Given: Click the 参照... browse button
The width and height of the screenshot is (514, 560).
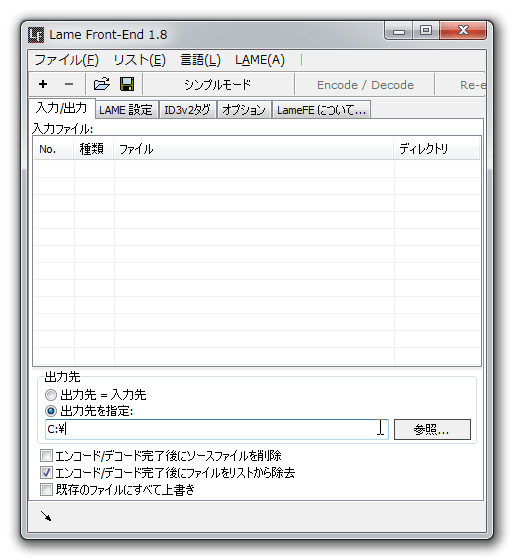Looking at the screenshot, I should click(x=432, y=429).
